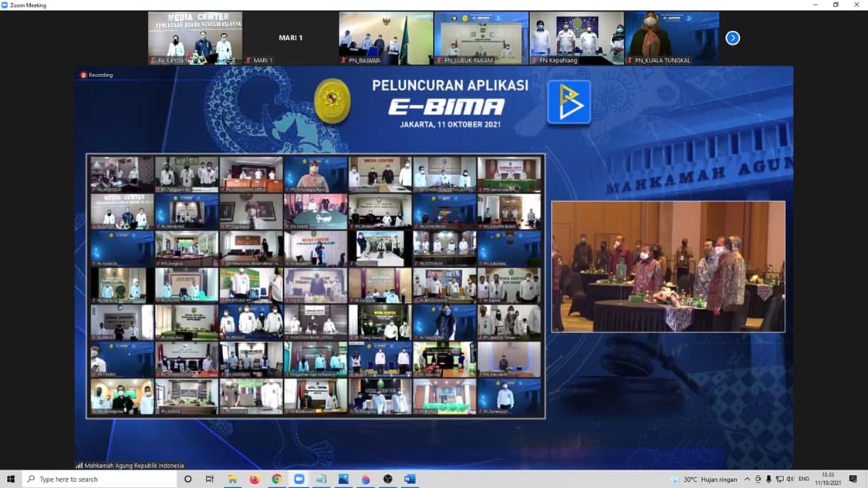Screen dimensions: 868x488
Task: Click the Recording status text
Action: [101, 75]
